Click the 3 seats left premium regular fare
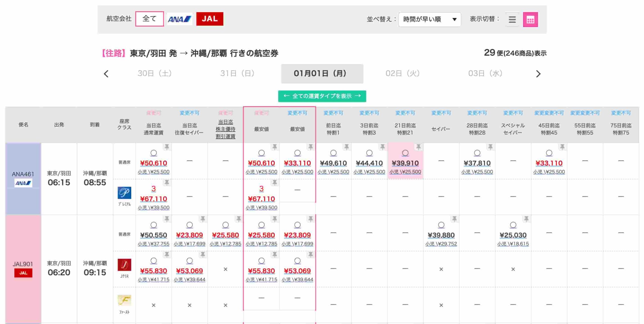This screenshot has height=324, width=644. pos(153,188)
